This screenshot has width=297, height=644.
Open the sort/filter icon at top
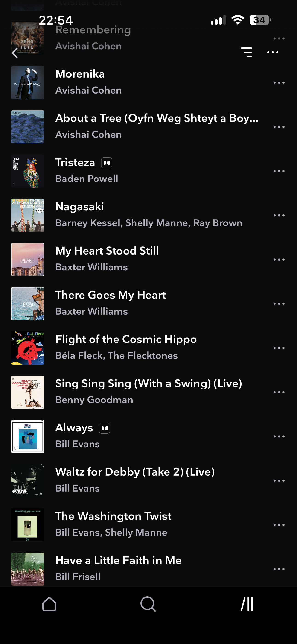point(247,52)
